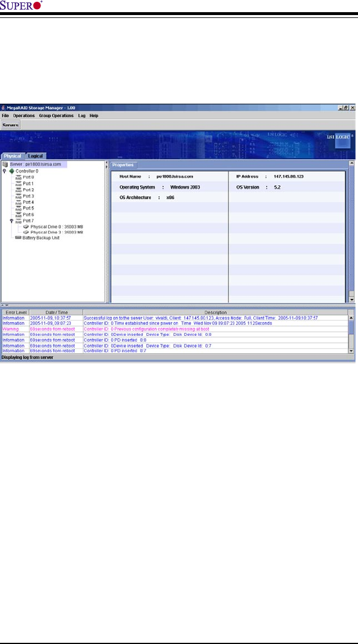
Task: Click the Properties panel scroll up arrow
Action: [x=351, y=163]
